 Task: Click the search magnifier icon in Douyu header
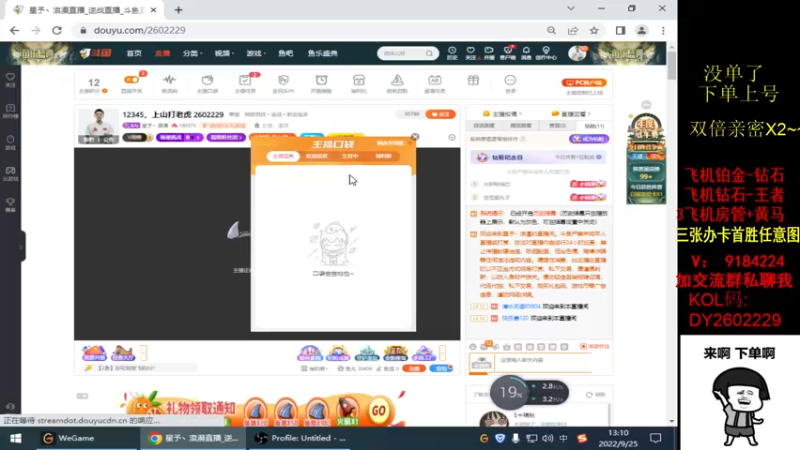click(430, 53)
